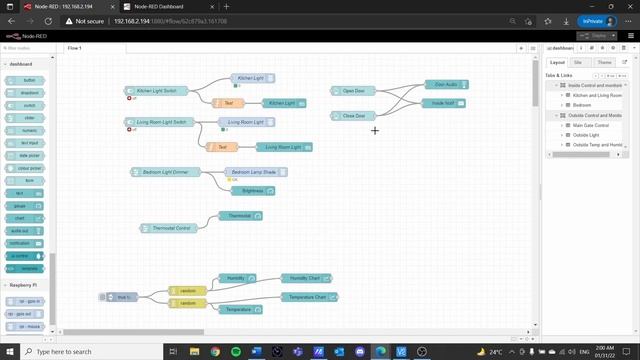Open the sidebar info tab icon
This screenshot has width=640, height=360.
click(x=581, y=48)
